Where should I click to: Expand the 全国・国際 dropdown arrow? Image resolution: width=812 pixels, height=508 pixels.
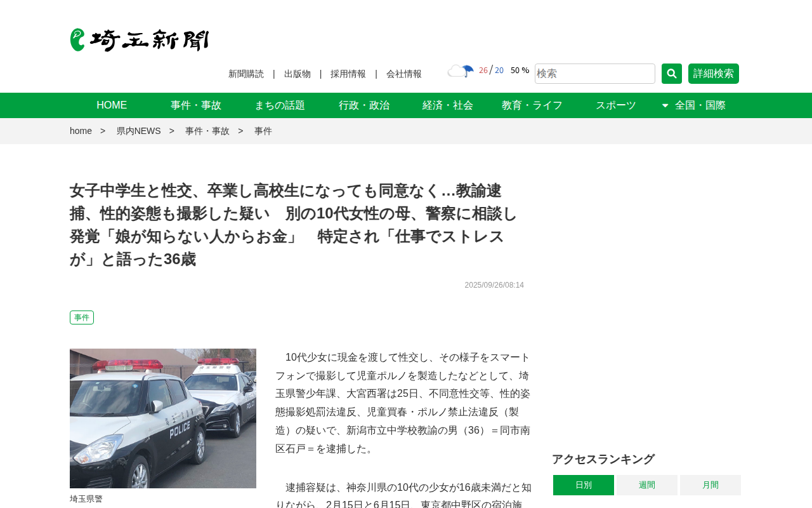pos(665,105)
